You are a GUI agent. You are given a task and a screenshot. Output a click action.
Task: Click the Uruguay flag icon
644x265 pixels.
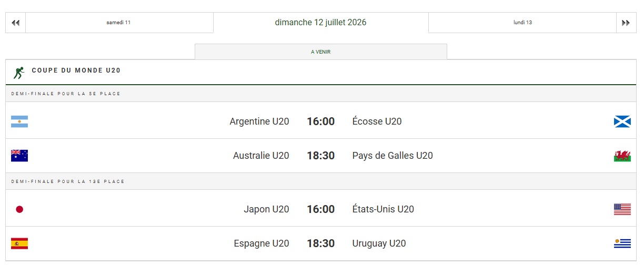622,243
